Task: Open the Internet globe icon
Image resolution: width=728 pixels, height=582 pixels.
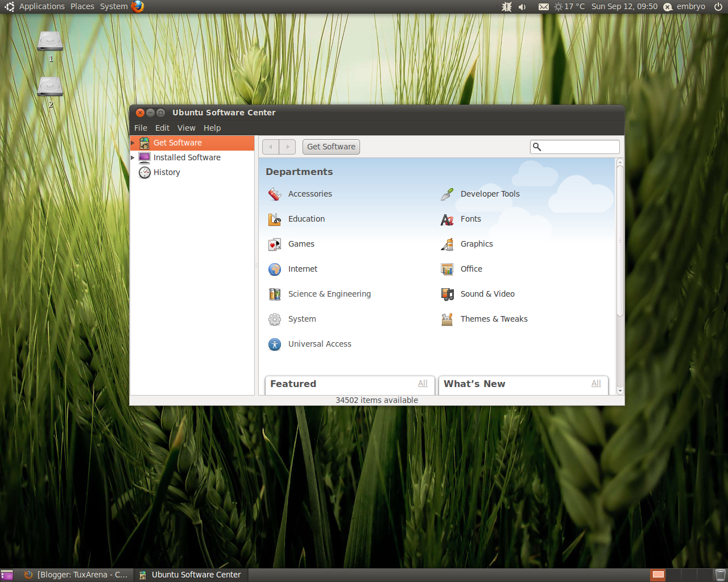Action: [x=275, y=269]
